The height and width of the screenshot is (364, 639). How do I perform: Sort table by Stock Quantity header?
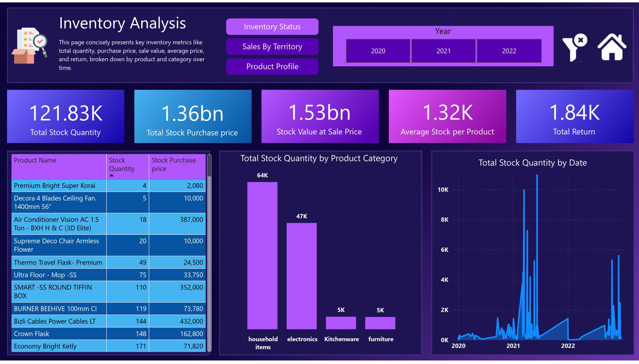[128, 167]
